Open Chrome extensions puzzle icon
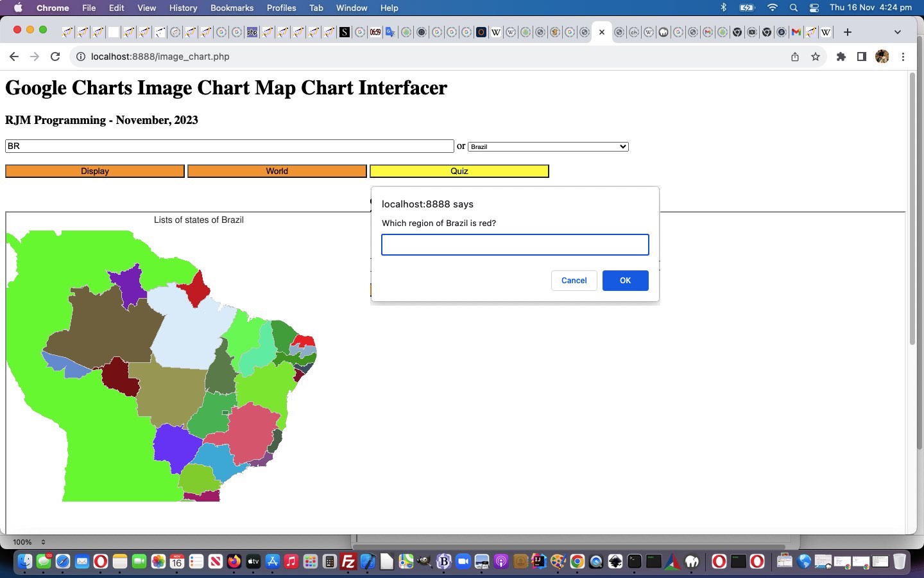The height and width of the screenshot is (578, 924). [841, 57]
